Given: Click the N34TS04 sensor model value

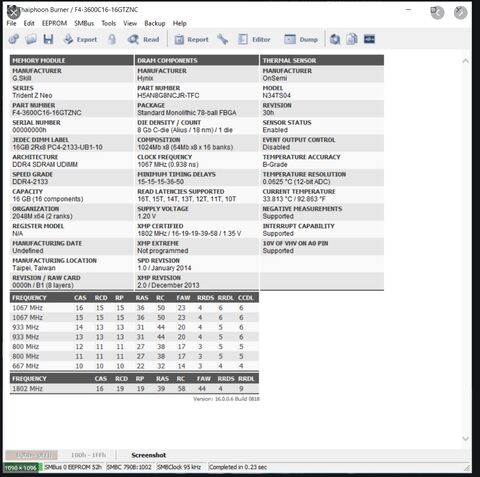Looking at the screenshot, I should coord(277,95).
